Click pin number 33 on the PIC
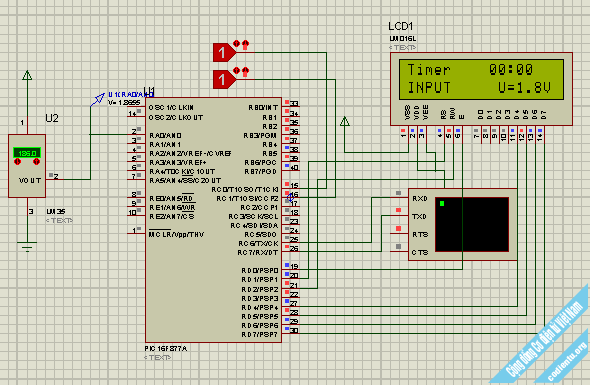The height and width of the screenshot is (385, 590). point(294,104)
